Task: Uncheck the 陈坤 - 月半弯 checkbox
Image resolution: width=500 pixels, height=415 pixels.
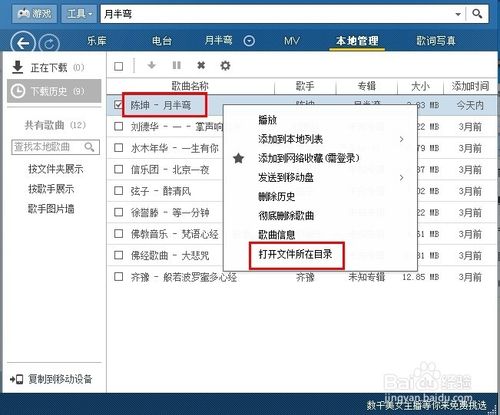Action: (x=118, y=105)
